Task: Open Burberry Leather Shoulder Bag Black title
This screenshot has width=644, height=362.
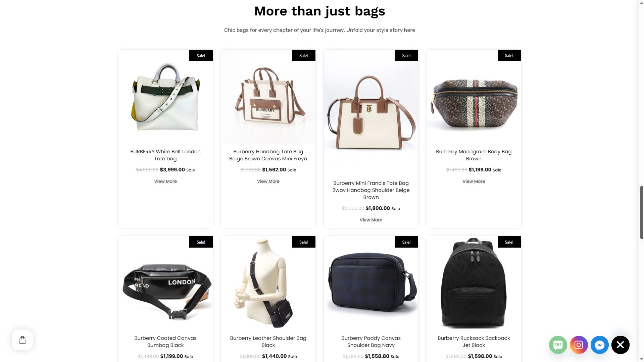Action: point(268,342)
